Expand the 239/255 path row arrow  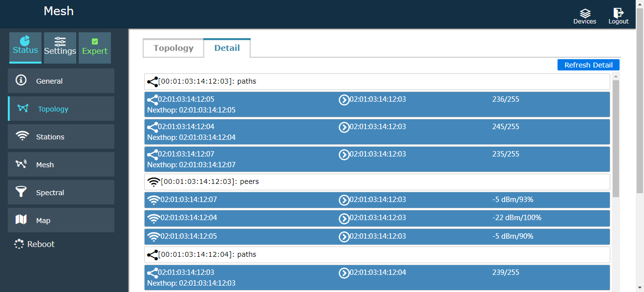[x=344, y=273]
